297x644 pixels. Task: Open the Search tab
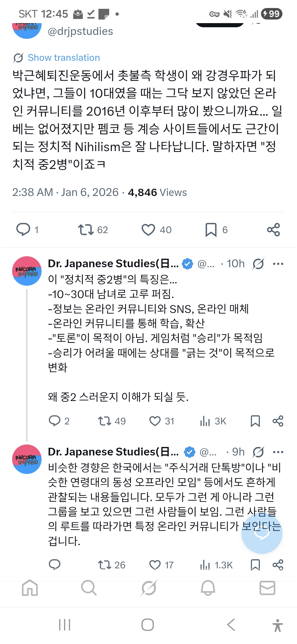pos(89,588)
